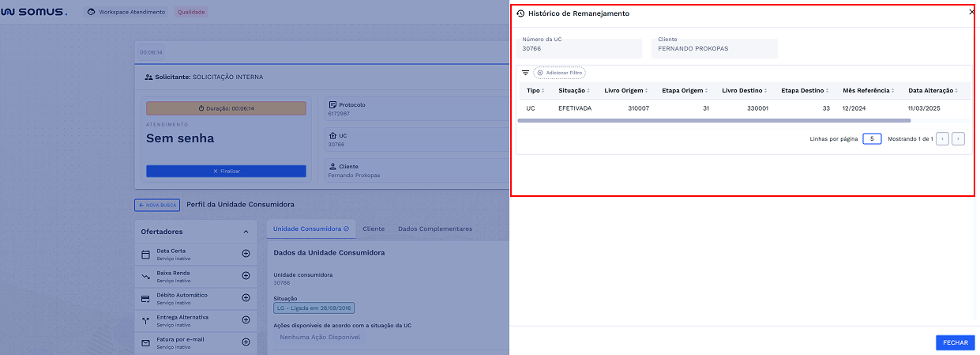The height and width of the screenshot is (355, 980).
Task: Click Nenhuma Ação Disponível button
Action: coord(320,337)
